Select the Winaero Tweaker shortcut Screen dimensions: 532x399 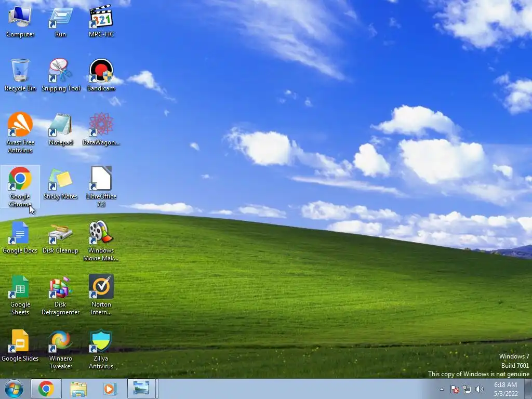click(x=60, y=349)
